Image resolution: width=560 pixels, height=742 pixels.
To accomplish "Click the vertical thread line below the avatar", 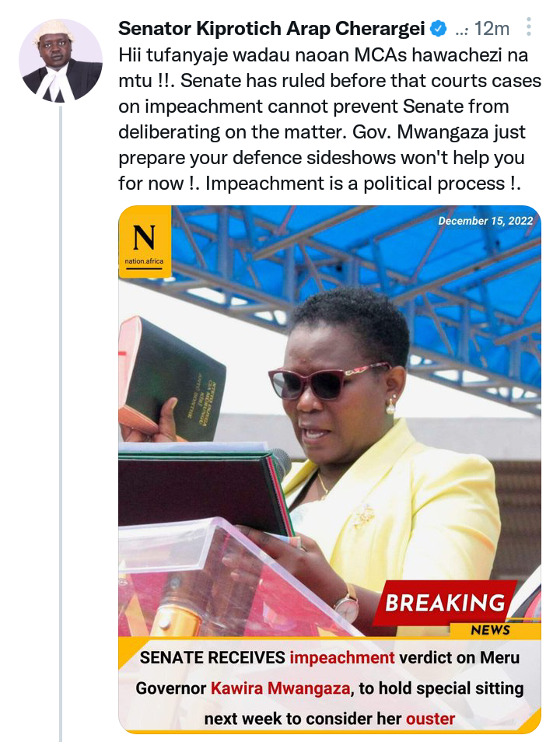I will [x=61, y=424].
